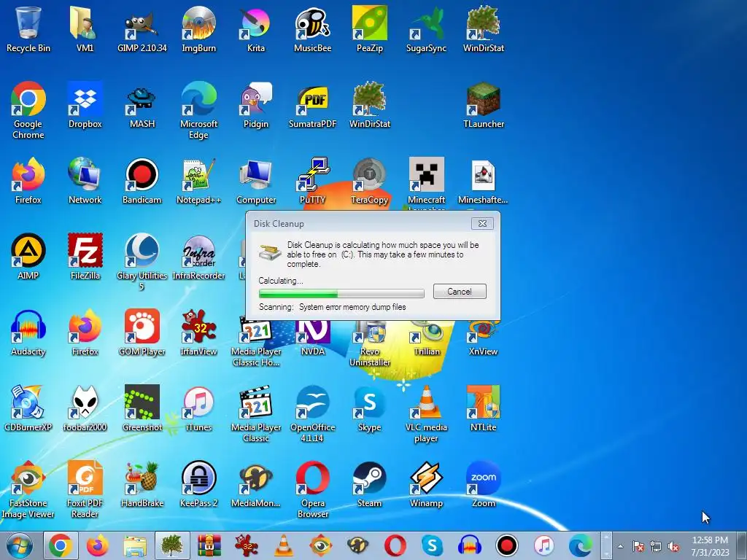Select the Microsoft Edge desktop shortcut
The height and width of the screenshot is (560, 747).
tap(198, 111)
